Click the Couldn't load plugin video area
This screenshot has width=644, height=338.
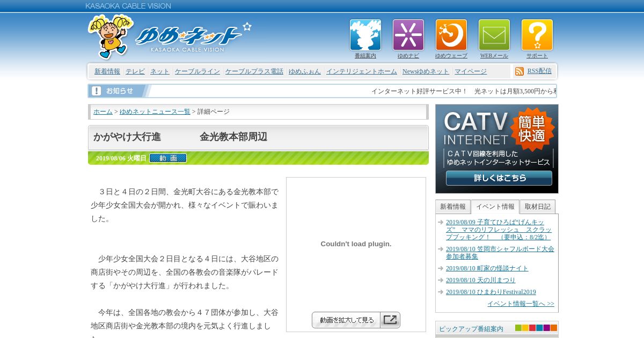pos(356,244)
